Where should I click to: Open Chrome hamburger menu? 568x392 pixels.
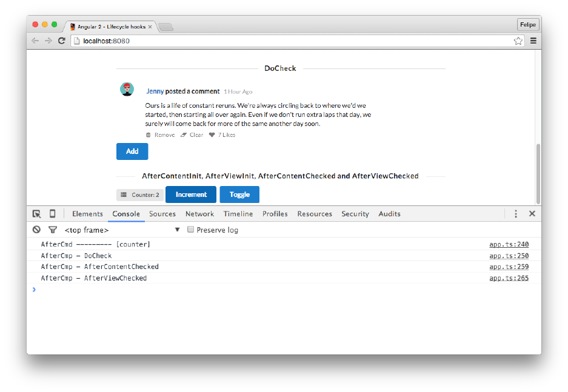(533, 41)
